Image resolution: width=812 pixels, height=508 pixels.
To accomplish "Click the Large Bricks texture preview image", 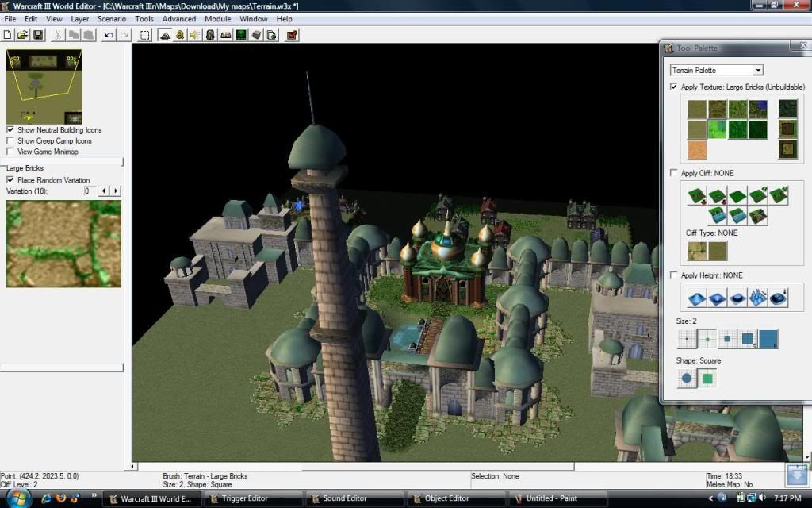I will 63,244.
